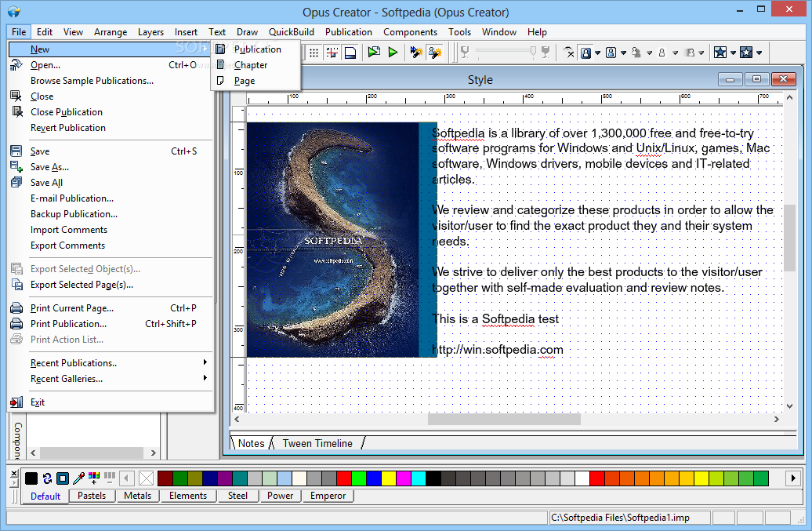812x531 pixels.
Task: Open dropdown beside blurred grey shadow icon
Action: tap(701, 53)
